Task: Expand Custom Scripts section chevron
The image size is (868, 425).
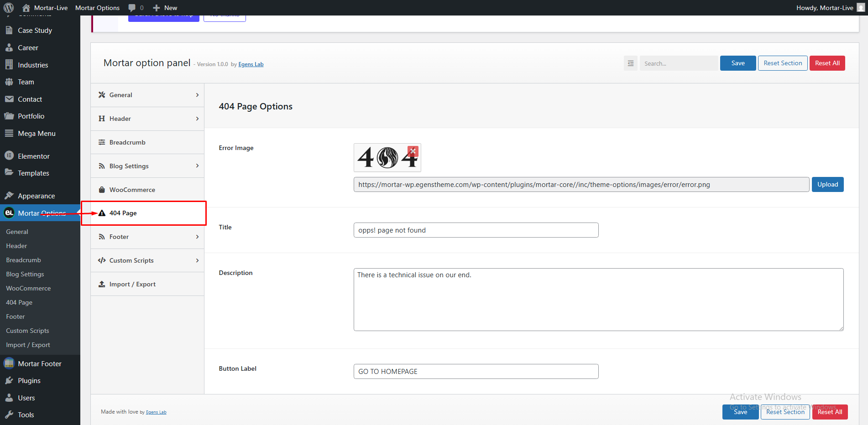Action: (x=197, y=260)
